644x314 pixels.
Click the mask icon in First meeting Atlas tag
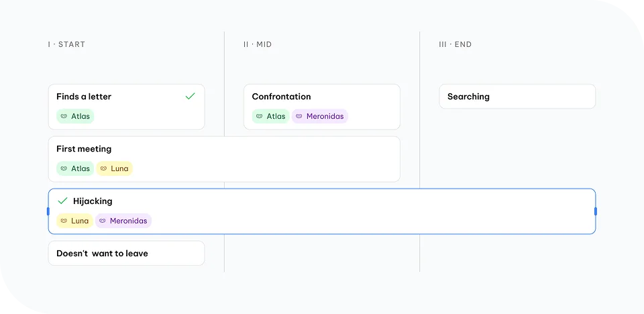64,168
